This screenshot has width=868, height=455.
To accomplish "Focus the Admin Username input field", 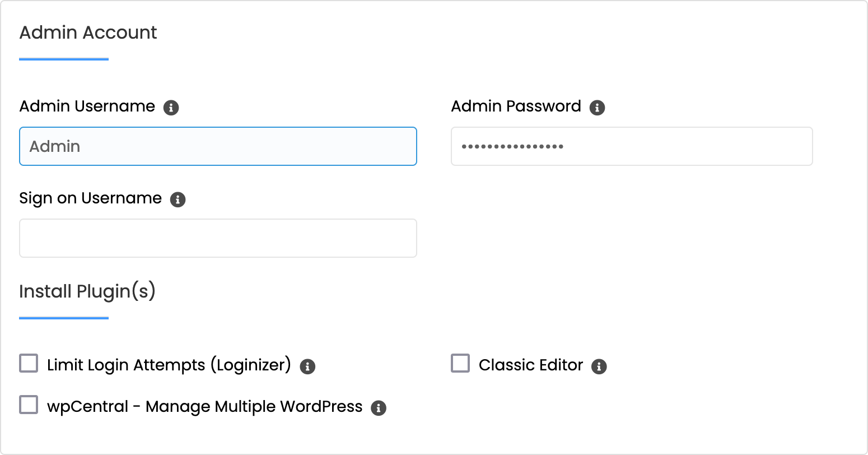I will click(218, 146).
